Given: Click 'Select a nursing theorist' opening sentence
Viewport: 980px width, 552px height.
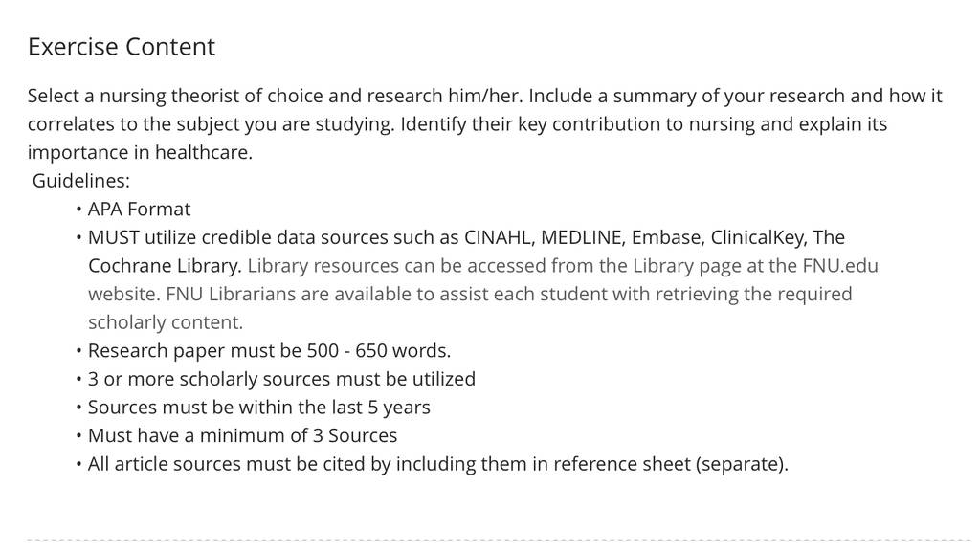Looking at the screenshot, I should [276, 97].
